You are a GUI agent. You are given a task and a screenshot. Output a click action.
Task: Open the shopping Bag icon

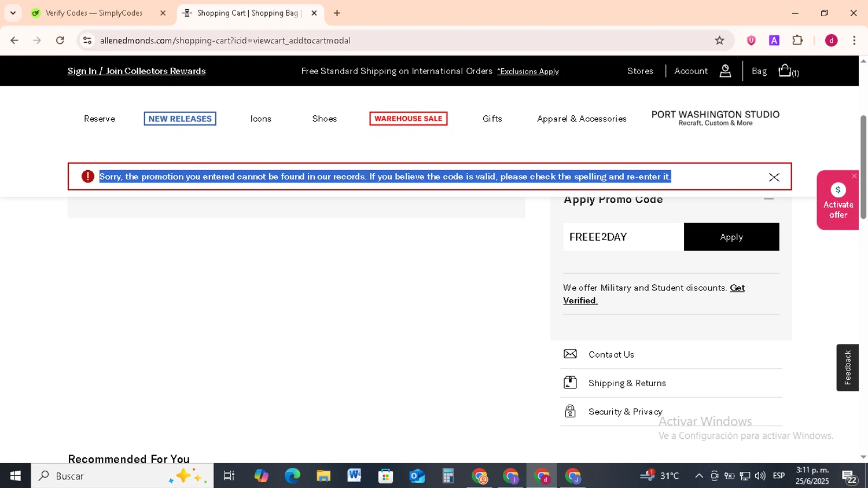click(x=785, y=71)
